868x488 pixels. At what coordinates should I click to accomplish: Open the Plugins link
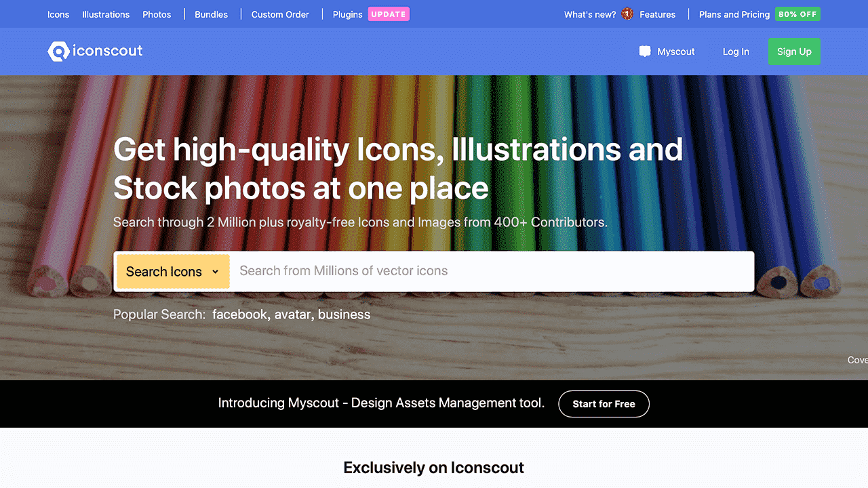(x=347, y=14)
